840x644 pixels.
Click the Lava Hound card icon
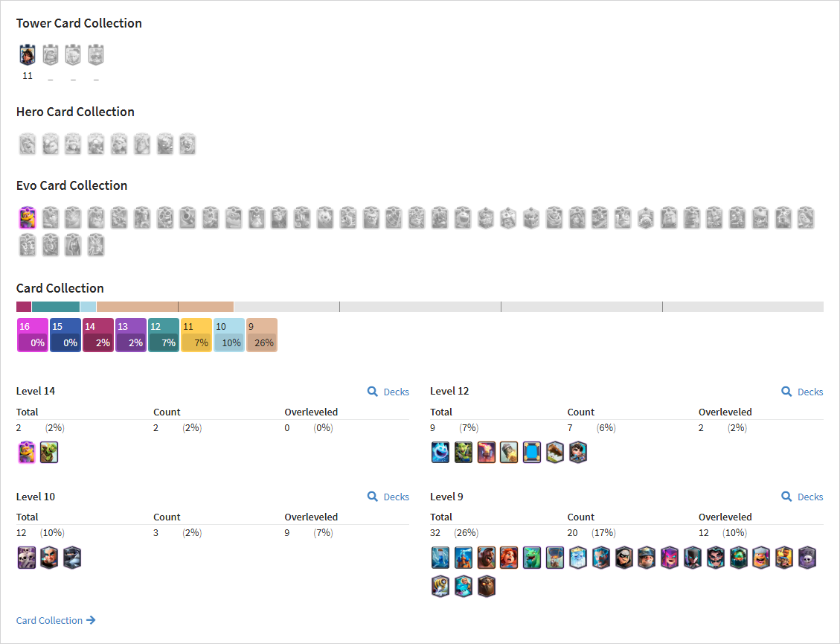(487, 586)
